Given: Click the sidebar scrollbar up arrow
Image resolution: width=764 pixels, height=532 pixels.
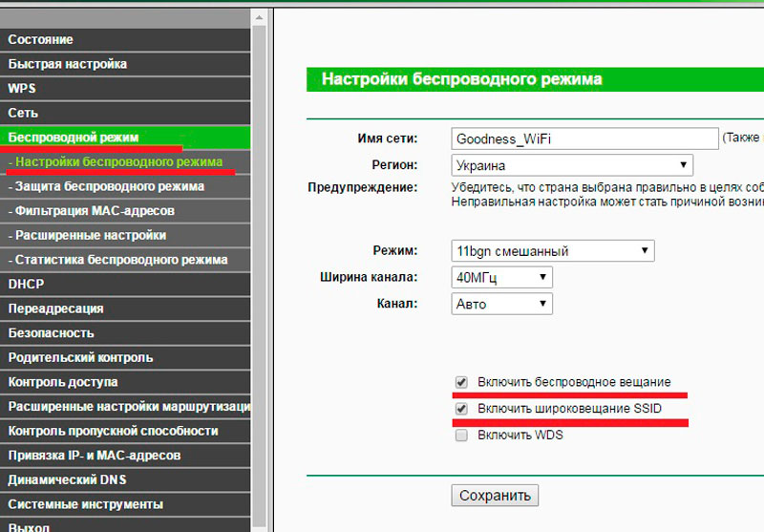Looking at the screenshot, I should [259, 17].
